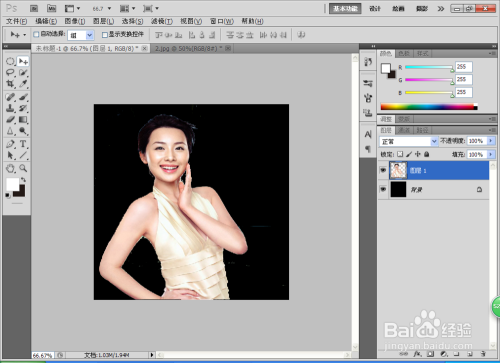Open the fill 填充 slider arrow
This screenshot has width=500, height=363.
click(x=491, y=154)
